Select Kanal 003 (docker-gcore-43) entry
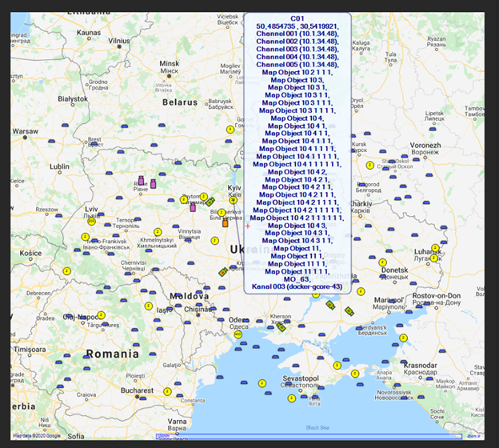 coord(297,286)
